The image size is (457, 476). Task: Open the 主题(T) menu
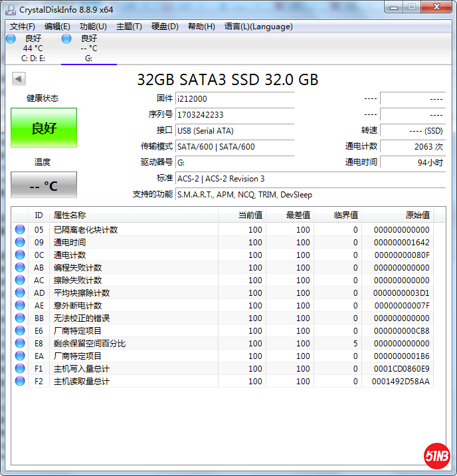coord(129,27)
